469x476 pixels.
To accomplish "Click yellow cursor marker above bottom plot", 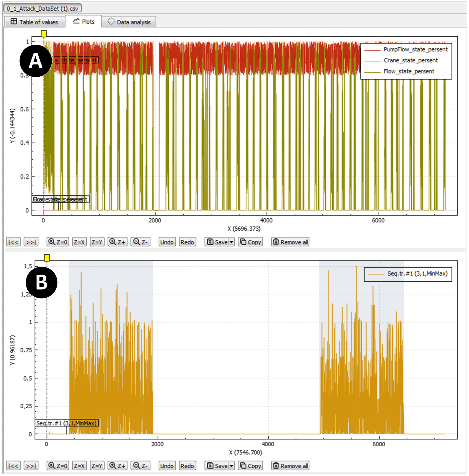I will [47, 258].
